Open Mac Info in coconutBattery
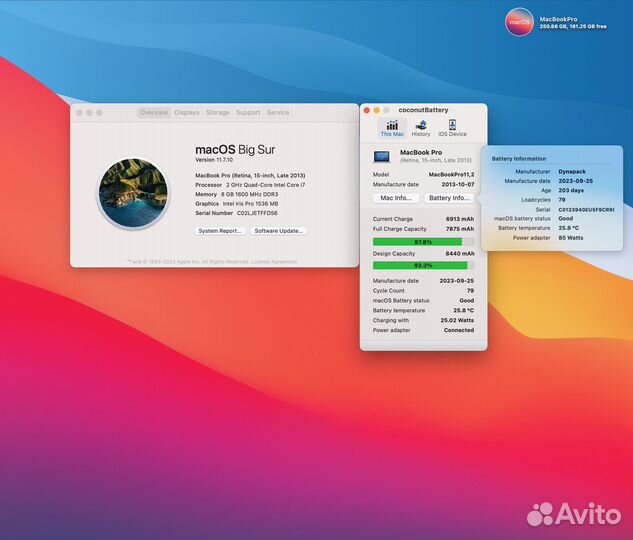 coord(396,198)
